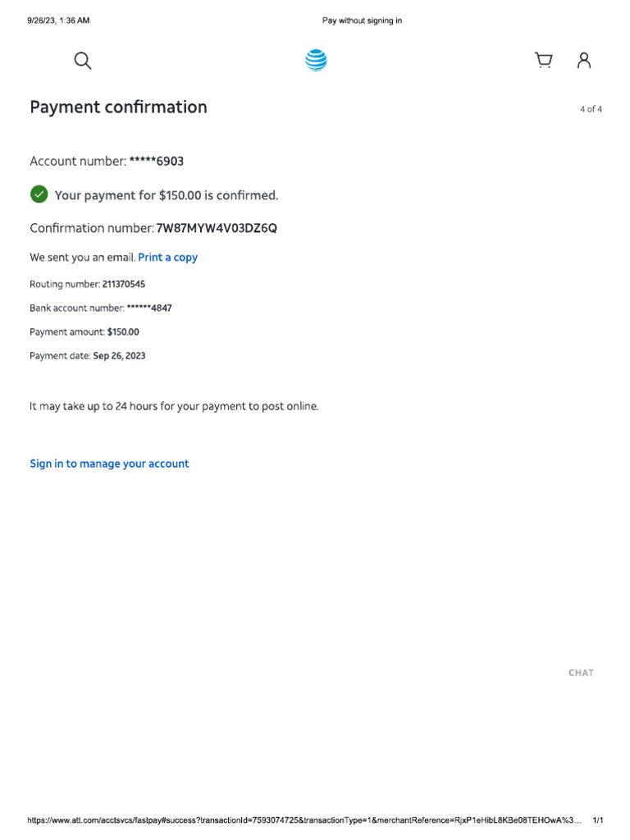Click the green confirmation checkmark icon

[39, 194]
